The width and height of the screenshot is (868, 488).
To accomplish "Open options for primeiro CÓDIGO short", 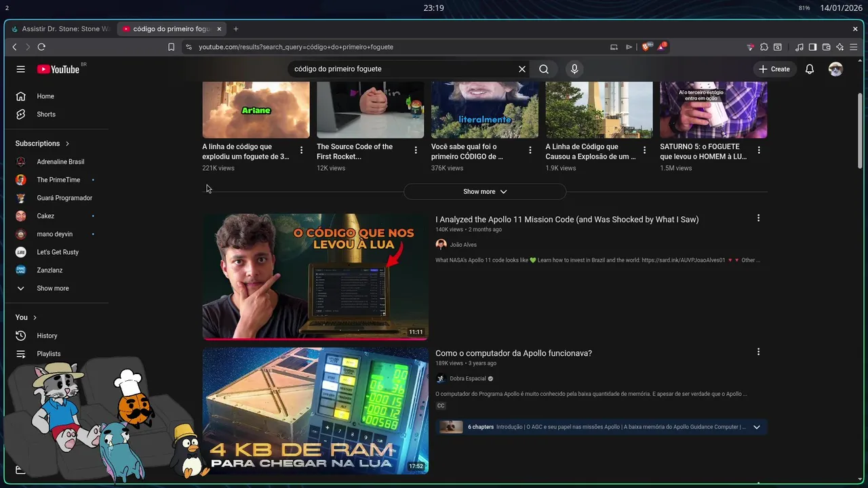I will [530, 150].
